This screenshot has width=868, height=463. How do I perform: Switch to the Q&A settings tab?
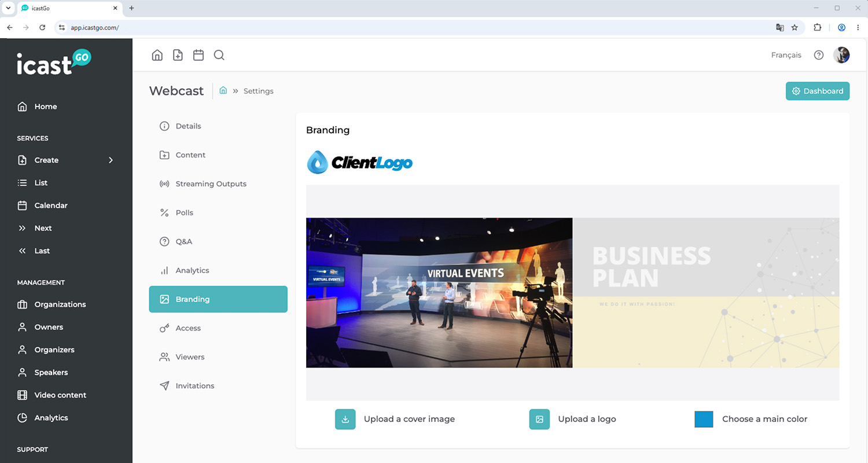pyautogui.click(x=218, y=241)
